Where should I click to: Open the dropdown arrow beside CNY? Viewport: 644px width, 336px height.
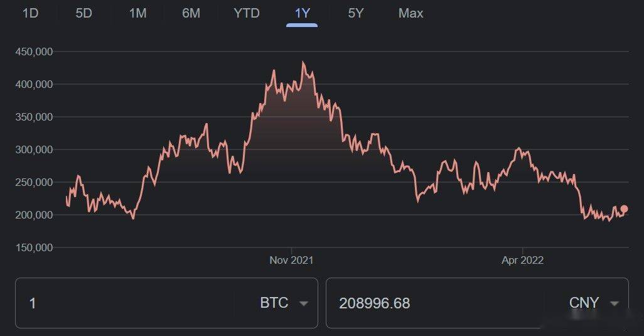click(x=614, y=303)
